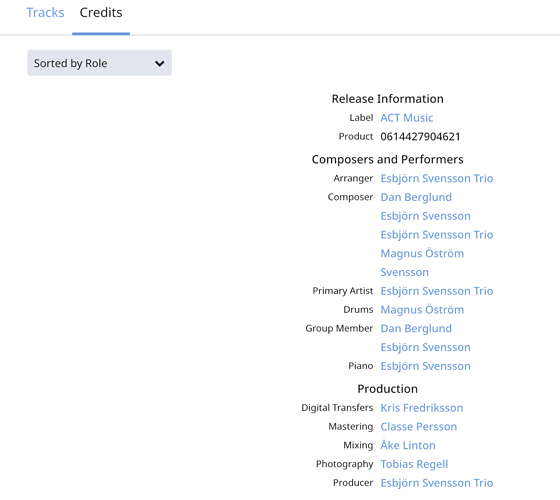This screenshot has height=500, width=560.
Task: Open Magnus Öström composer link
Action: point(422,254)
